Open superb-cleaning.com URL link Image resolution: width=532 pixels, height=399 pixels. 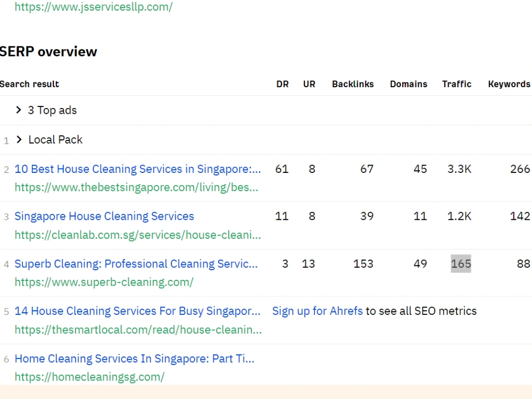[x=104, y=282]
